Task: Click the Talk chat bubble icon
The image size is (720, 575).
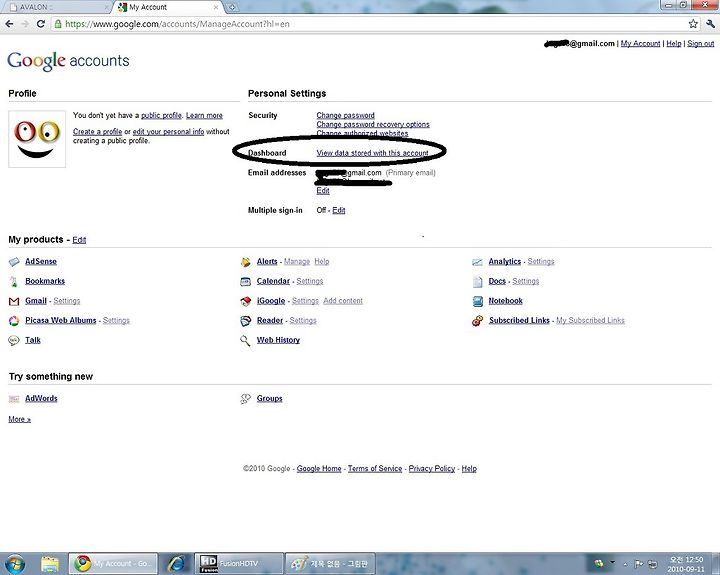Action: coord(14,340)
